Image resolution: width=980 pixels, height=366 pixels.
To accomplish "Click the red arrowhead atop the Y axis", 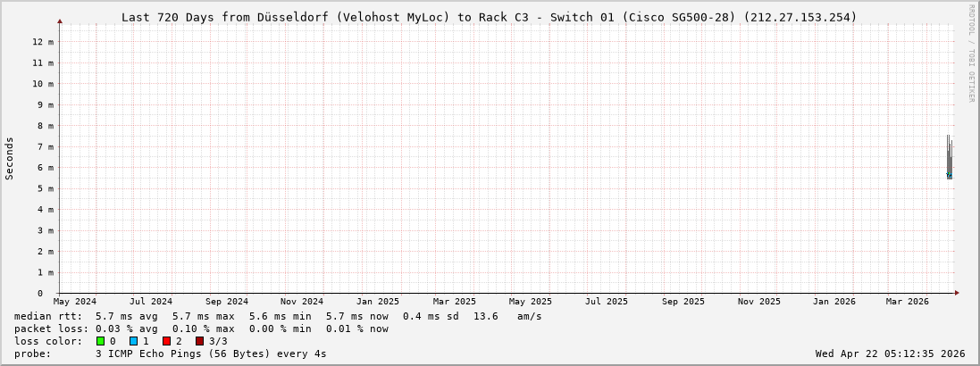I will point(60,21).
